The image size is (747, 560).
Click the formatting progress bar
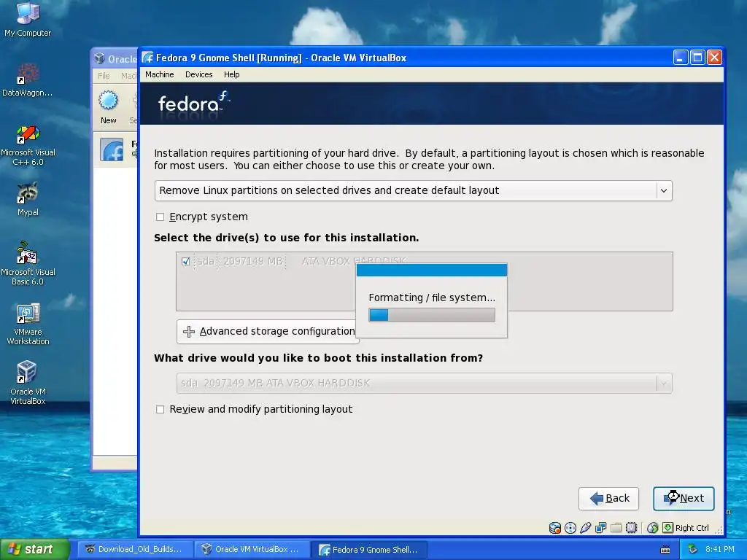click(432, 315)
